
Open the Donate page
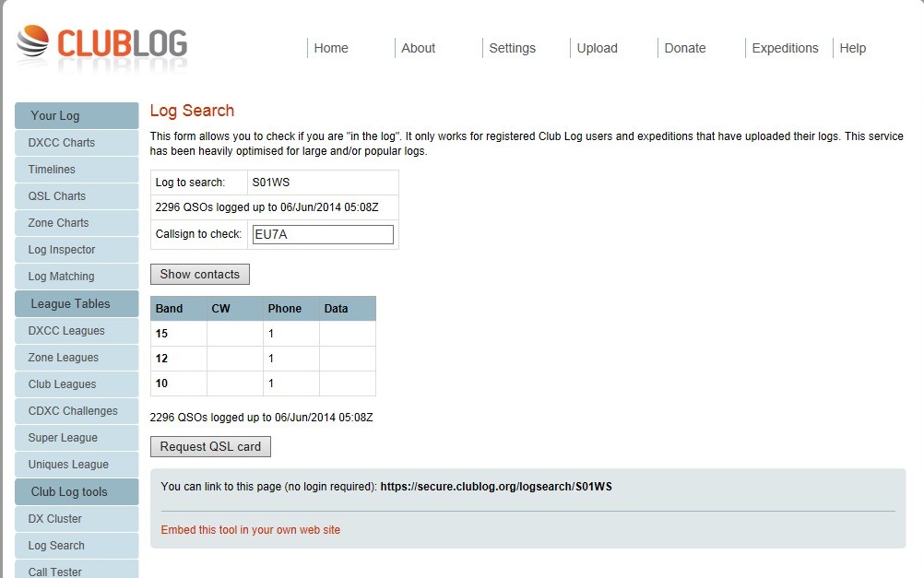[x=684, y=48]
